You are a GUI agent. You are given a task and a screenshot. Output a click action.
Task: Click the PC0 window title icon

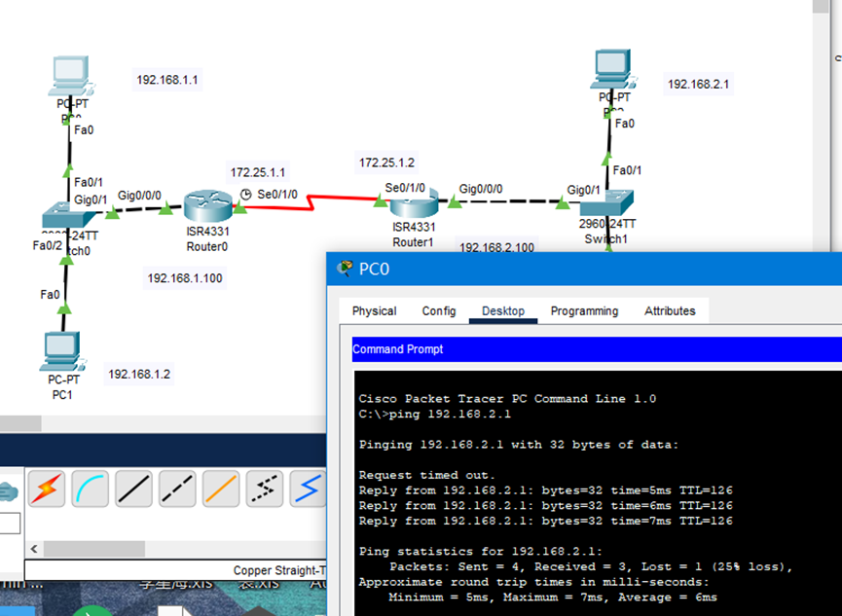tap(345, 268)
